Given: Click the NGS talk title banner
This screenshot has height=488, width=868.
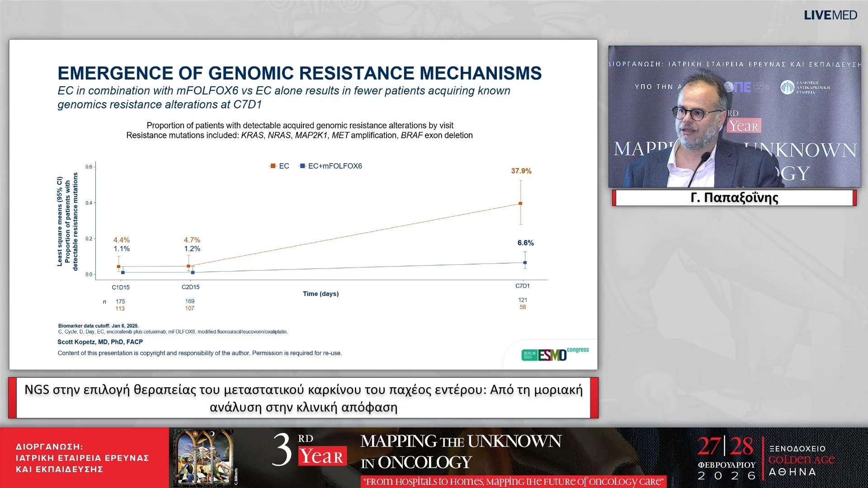Looking at the screenshot, I should pos(303,398).
